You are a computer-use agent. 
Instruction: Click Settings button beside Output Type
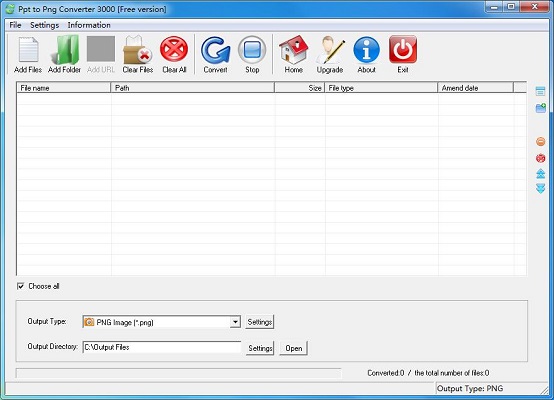coord(260,322)
